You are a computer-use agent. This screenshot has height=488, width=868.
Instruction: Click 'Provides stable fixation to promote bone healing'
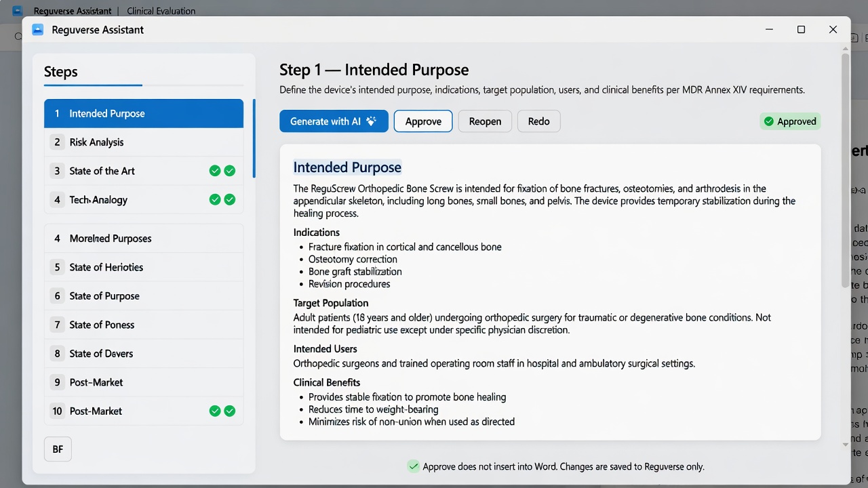tap(407, 397)
